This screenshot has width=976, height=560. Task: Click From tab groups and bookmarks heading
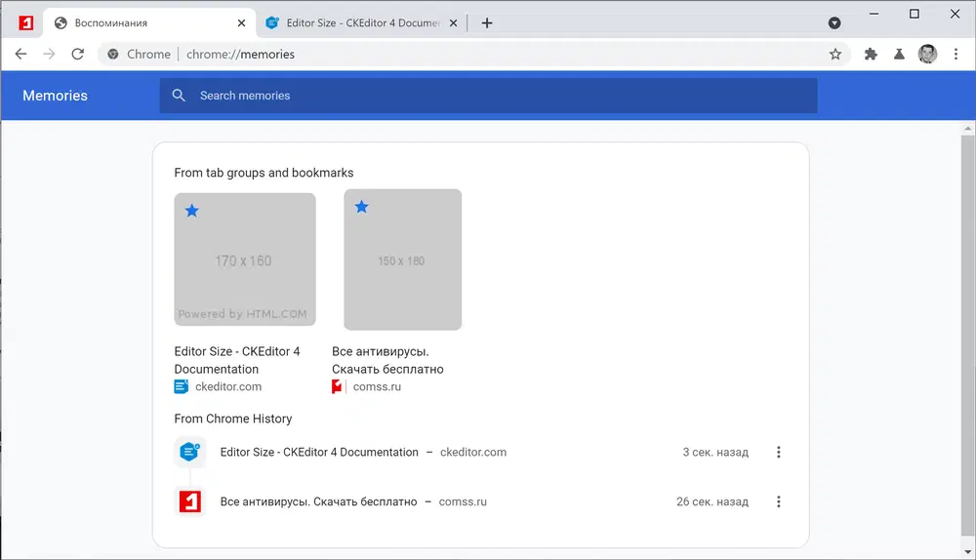(264, 173)
